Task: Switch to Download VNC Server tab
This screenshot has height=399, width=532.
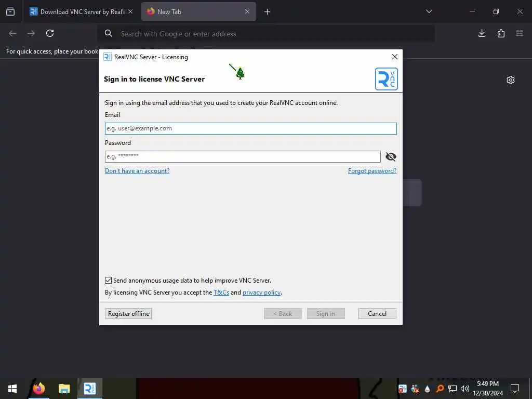Action: [81, 11]
